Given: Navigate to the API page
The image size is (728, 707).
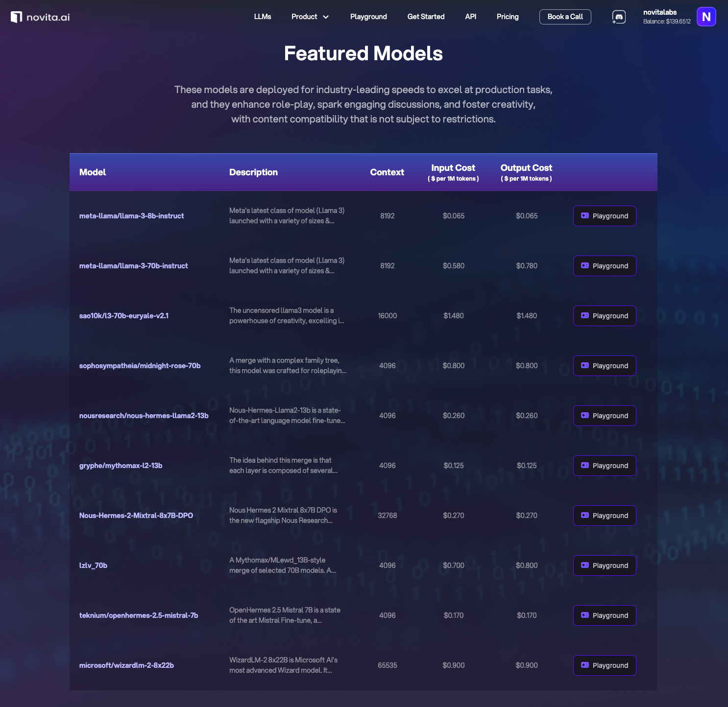Looking at the screenshot, I should point(470,17).
